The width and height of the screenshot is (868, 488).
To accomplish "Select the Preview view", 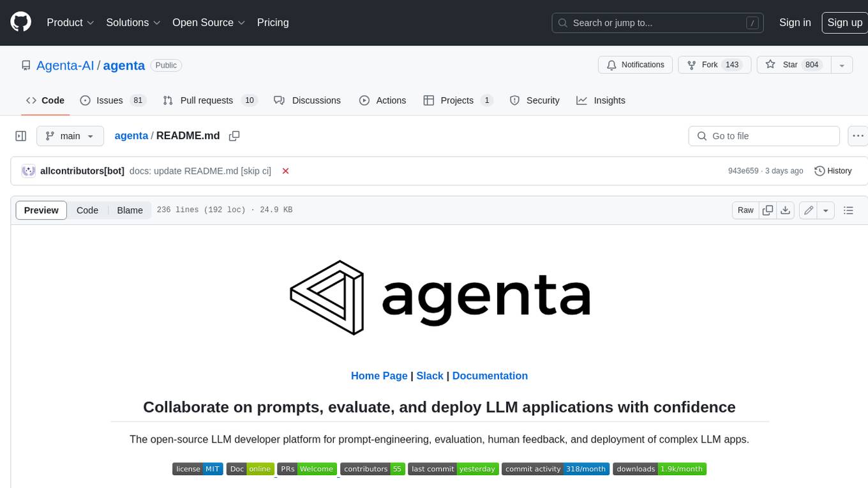I will 41,210.
